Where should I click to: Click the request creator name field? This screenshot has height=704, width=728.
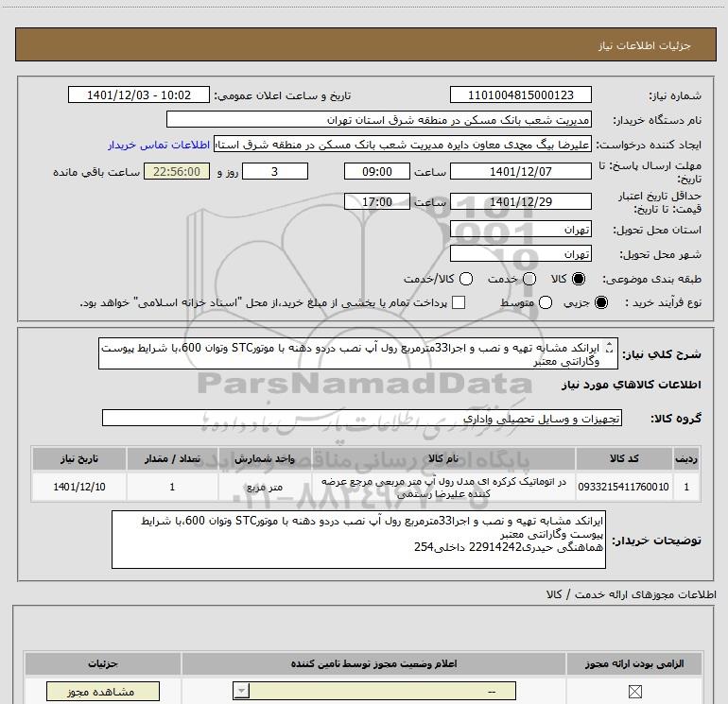pos(403,145)
